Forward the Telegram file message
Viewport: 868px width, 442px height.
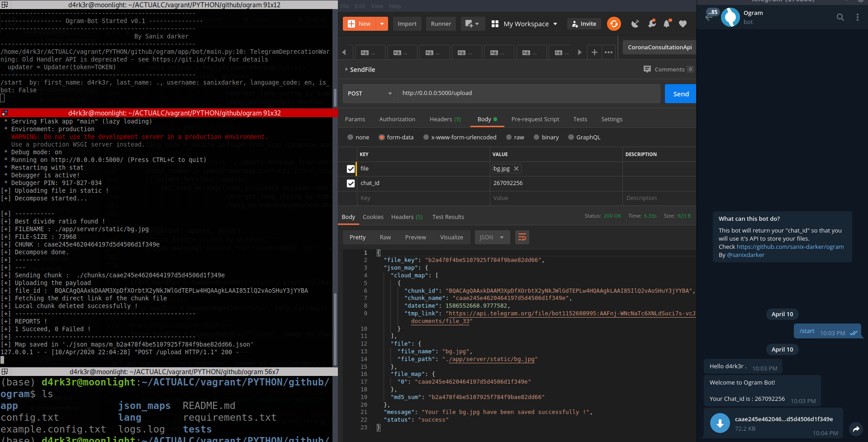[856, 429]
